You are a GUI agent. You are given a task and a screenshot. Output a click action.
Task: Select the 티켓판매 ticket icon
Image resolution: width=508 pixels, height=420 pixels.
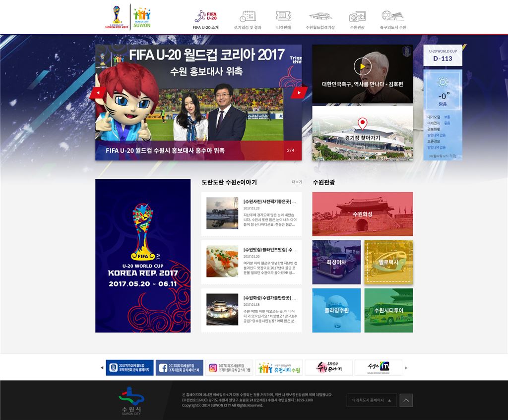click(283, 16)
